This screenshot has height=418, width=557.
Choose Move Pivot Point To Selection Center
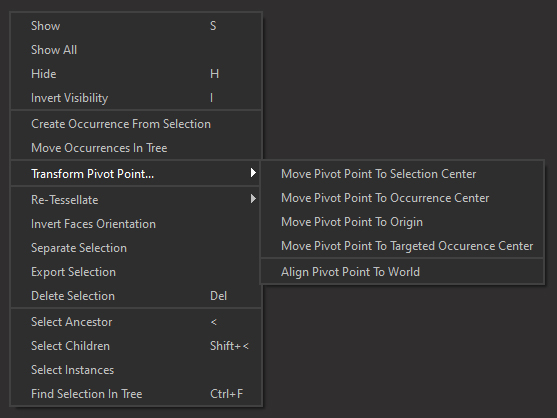(x=402, y=174)
